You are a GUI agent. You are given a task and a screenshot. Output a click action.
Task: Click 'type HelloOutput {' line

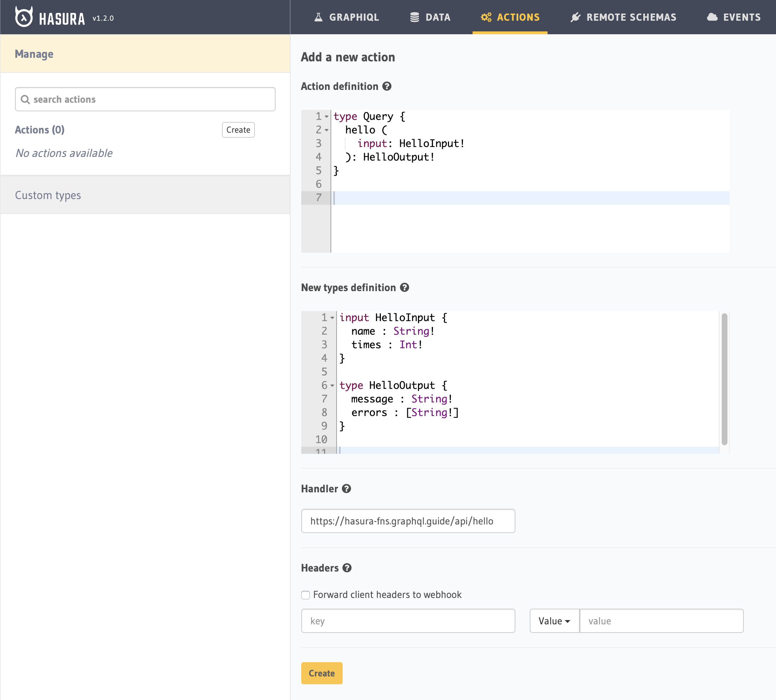(x=393, y=385)
